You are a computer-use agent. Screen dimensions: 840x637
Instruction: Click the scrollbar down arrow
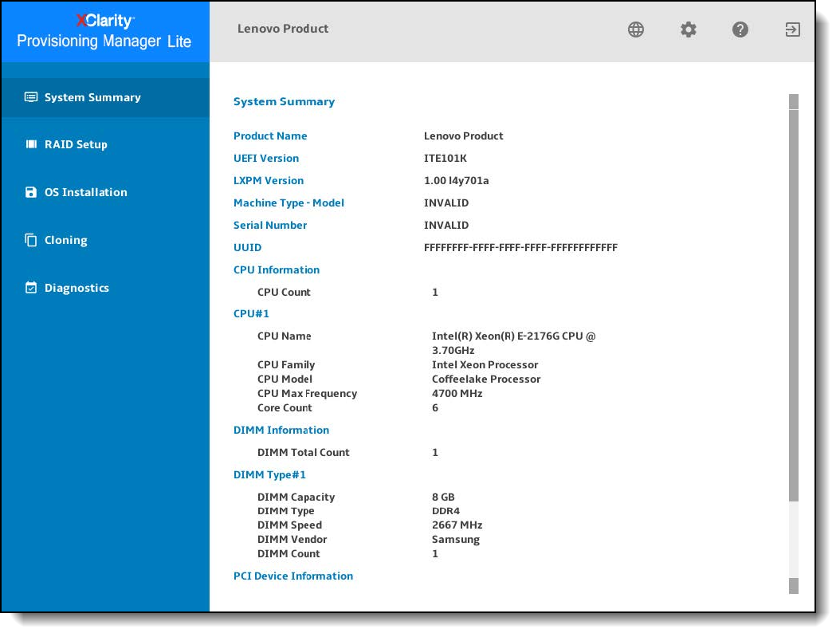coord(793,587)
